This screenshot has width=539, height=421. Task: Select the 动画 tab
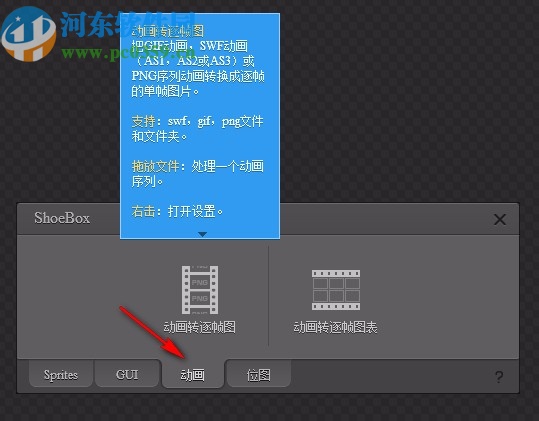[193, 375]
